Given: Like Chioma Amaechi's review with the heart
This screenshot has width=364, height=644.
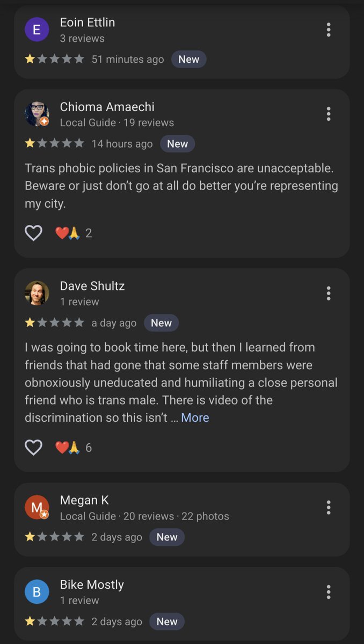Looking at the screenshot, I should click(x=34, y=233).
